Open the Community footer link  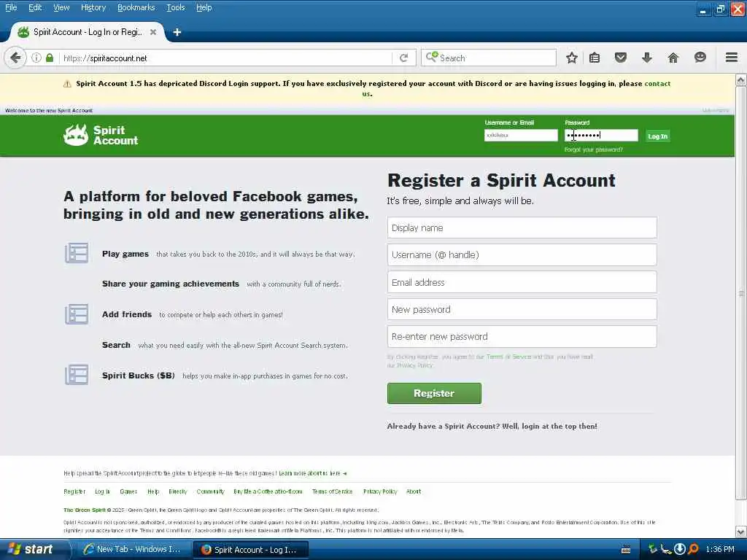click(x=210, y=491)
